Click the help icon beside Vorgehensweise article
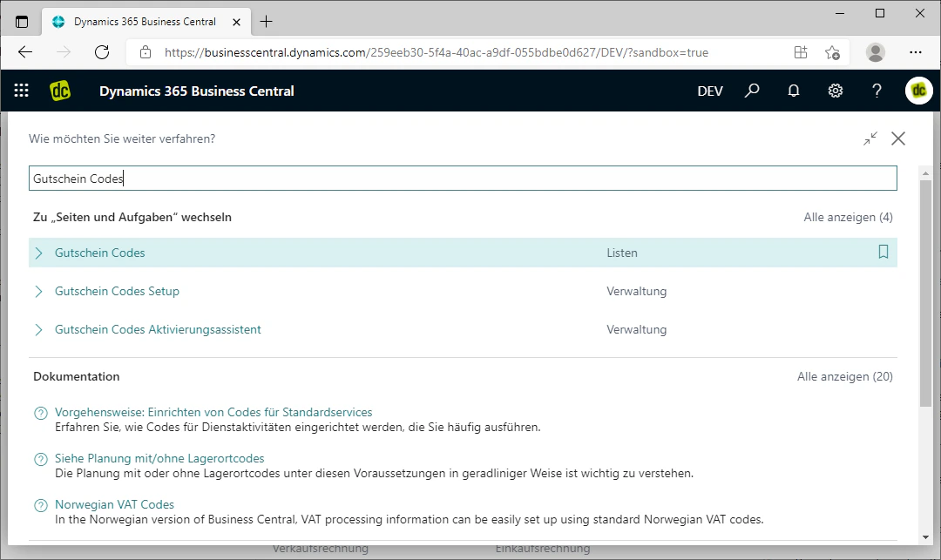Image resolution: width=941 pixels, height=560 pixels. [41, 413]
